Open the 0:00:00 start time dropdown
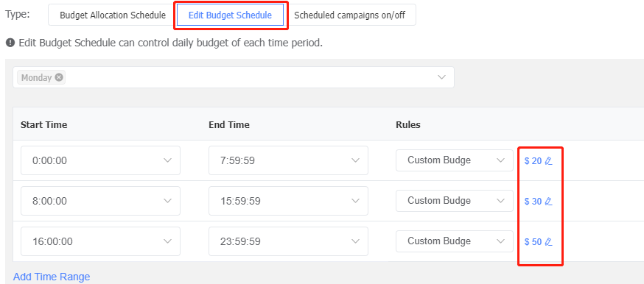644x284 pixels. coord(101,160)
